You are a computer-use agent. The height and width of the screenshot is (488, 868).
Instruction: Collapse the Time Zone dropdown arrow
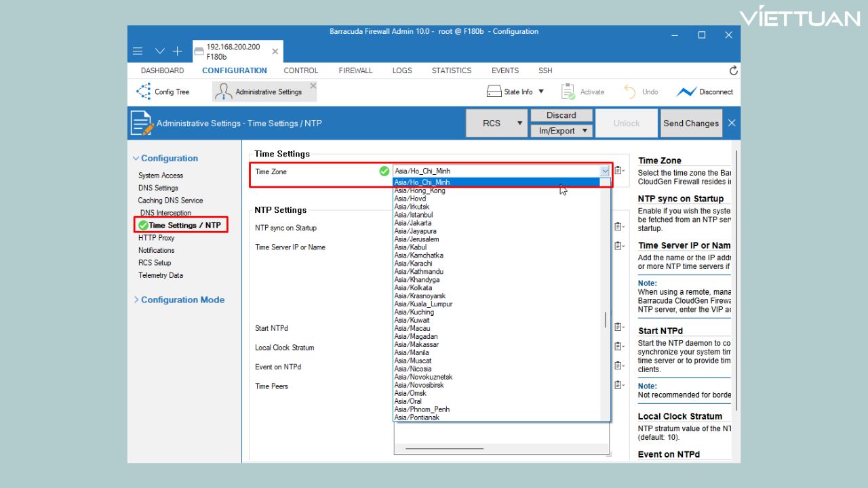605,171
